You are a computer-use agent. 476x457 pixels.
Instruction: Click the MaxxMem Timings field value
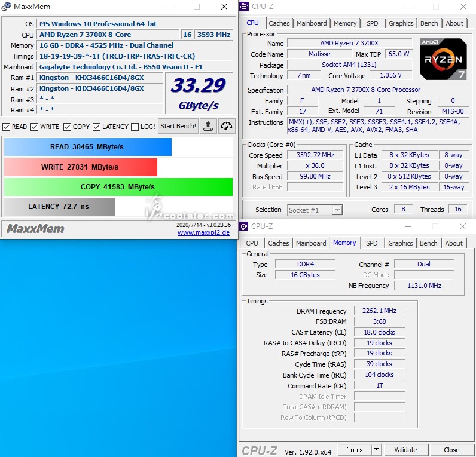point(135,56)
